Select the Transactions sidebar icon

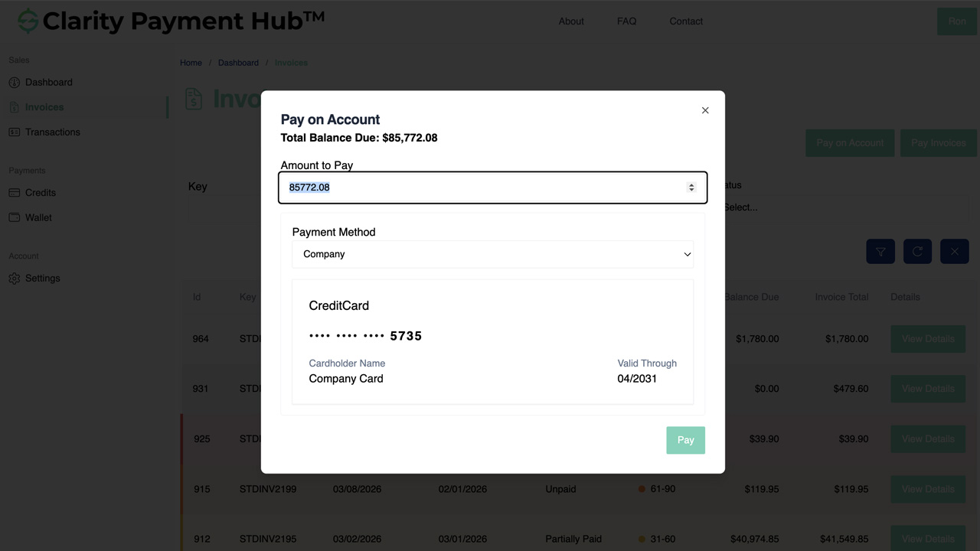[x=14, y=132]
